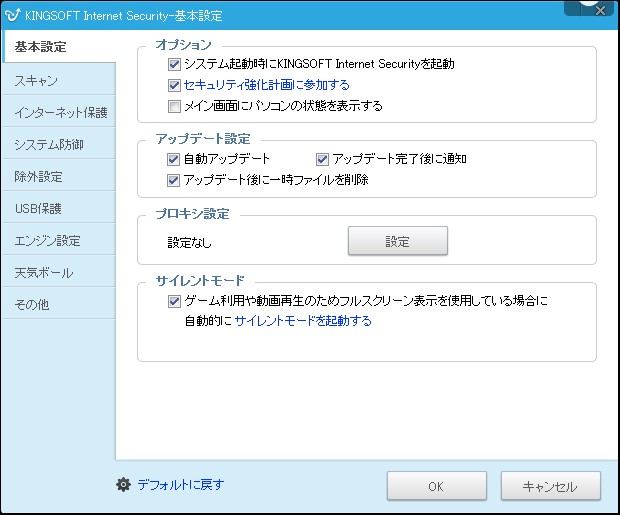This screenshot has height=515, width=620.
Task: Click the window title KINGSOFT Internet Security-基本設定
Action: coord(123,16)
